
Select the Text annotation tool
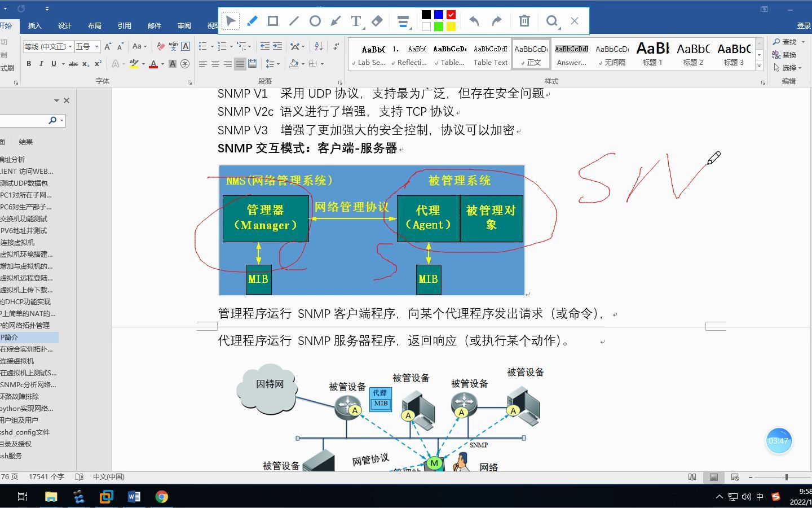click(x=356, y=20)
